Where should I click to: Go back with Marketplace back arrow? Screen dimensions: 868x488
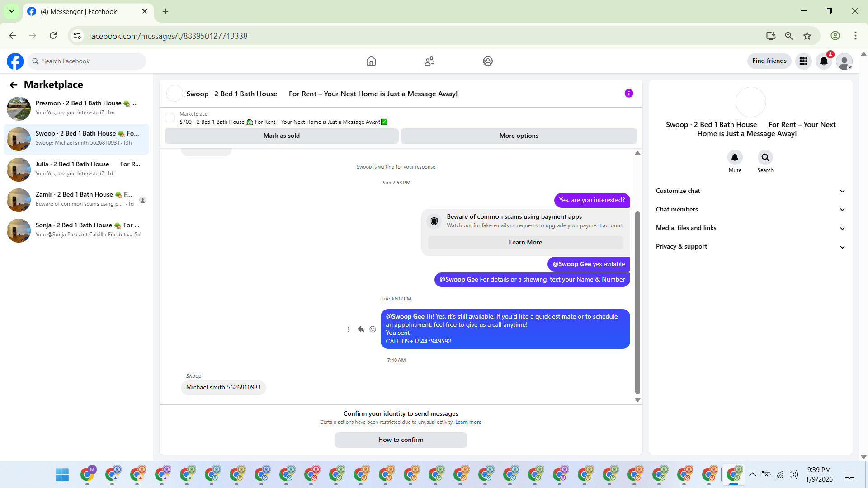(x=14, y=85)
